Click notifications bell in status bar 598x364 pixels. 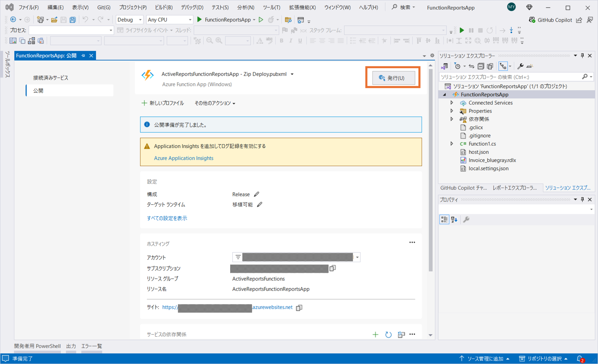pyautogui.click(x=580, y=359)
